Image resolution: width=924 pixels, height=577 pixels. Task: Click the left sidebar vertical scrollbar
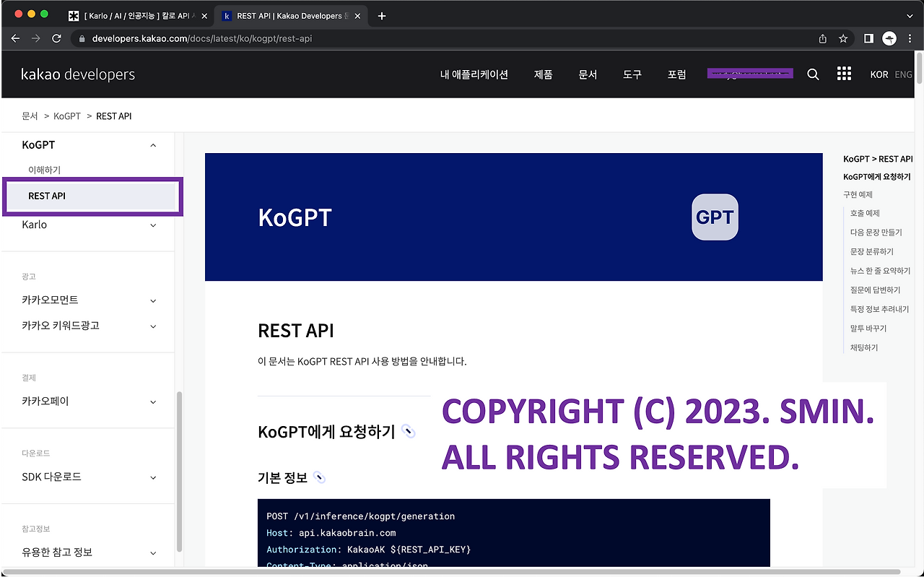coord(179,472)
